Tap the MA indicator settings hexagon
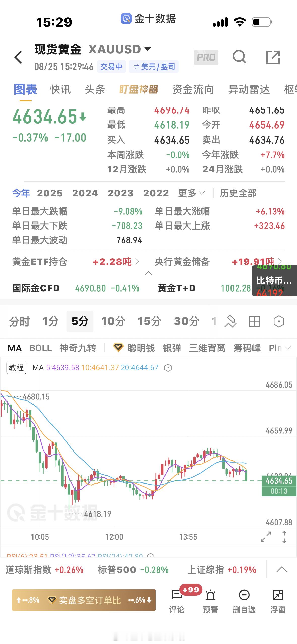The image size is (297, 644). [x=168, y=368]
